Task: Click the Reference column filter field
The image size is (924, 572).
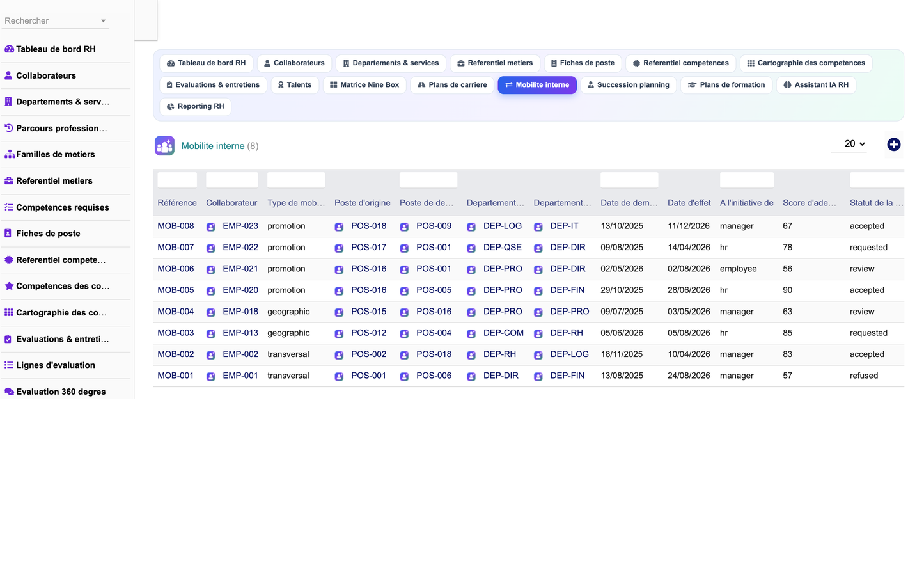Action: pyautogui.click(x=177, y=180)
